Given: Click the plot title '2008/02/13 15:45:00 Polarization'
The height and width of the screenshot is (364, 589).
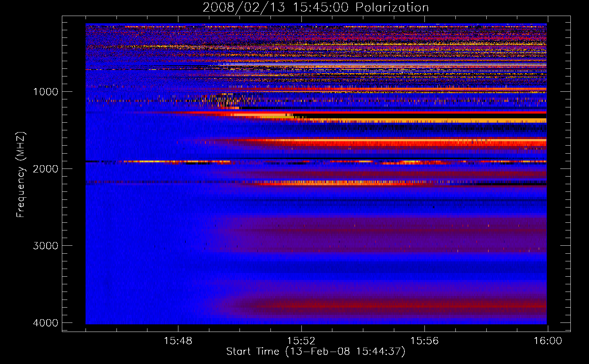Looking at the screenshot, I should [316, 7].
